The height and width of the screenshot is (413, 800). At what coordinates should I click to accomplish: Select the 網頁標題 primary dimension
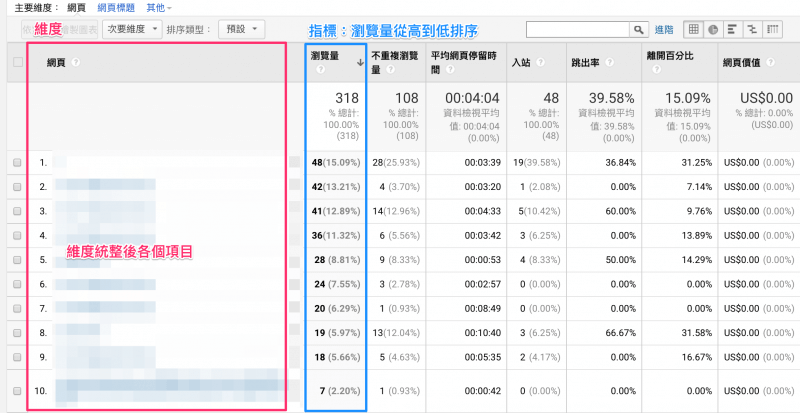click(117, 8)
